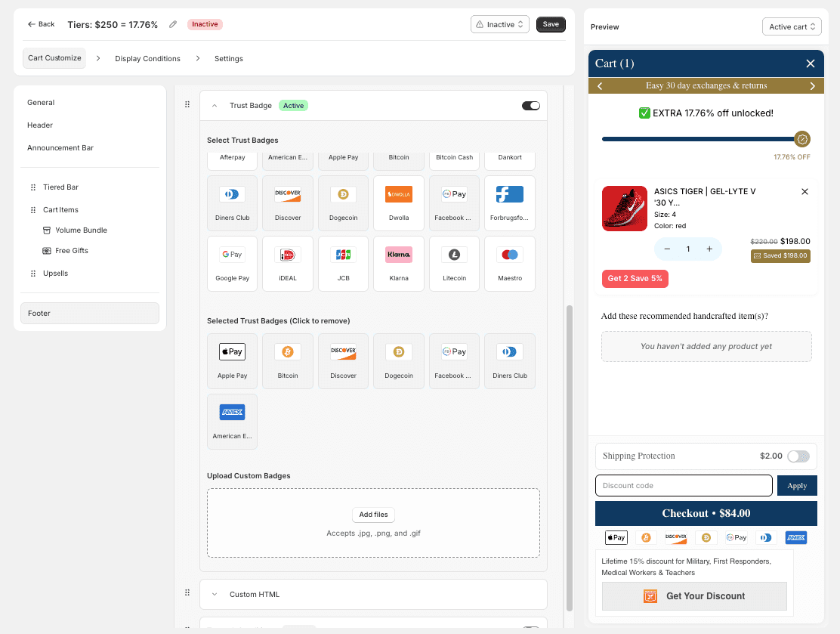The width and height of the screenshot is (840, 634).
Task: Toggle the Trust Badge switch off
Action: coord(531,106)
